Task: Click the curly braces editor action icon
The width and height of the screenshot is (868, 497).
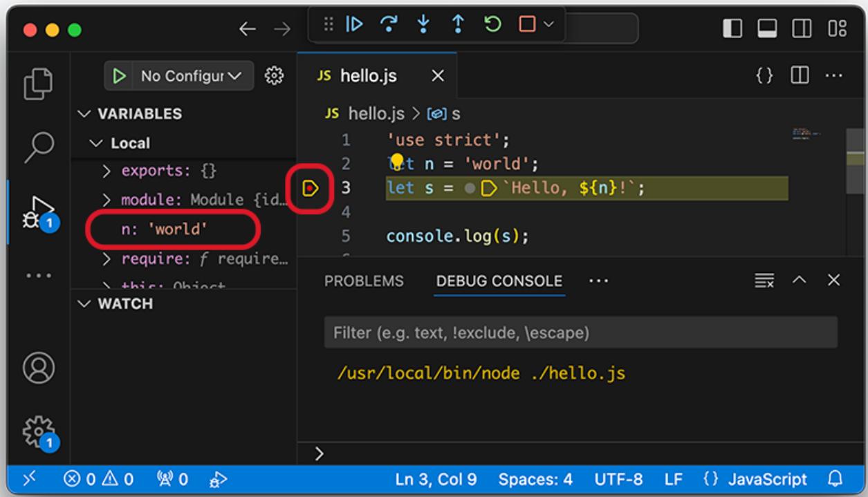Action: point(764,75)
